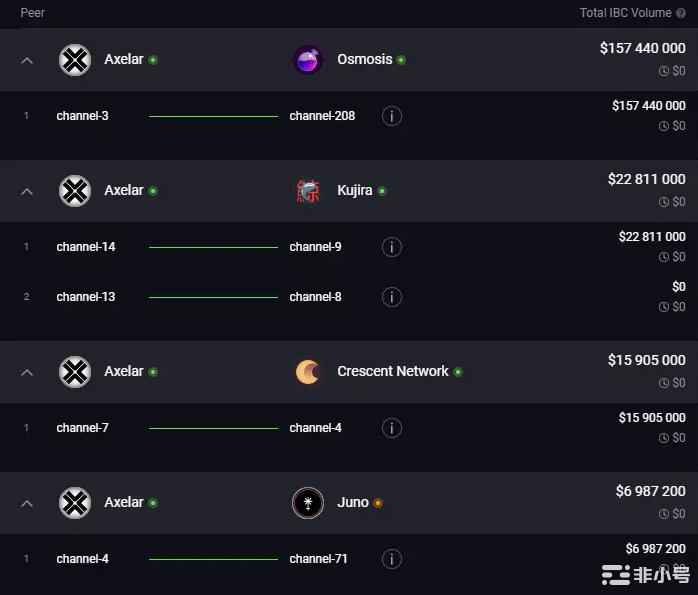The image size is (698, 595).
Task: Click the Kujira chain logo icon
Action: coord(308,191)
